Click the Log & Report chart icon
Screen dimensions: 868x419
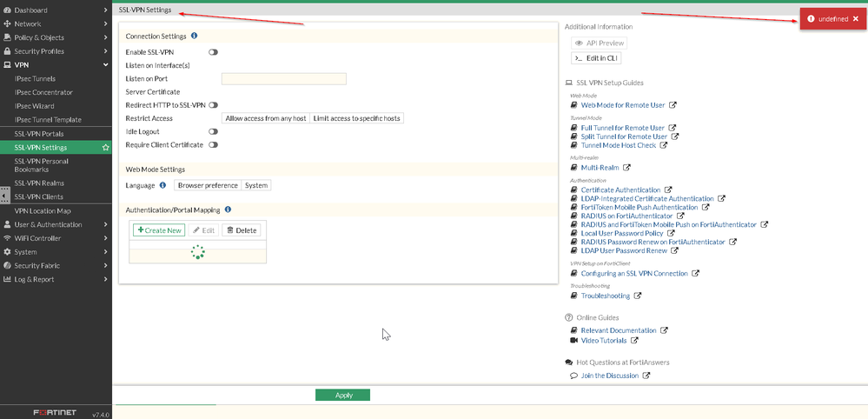[x=7, y=280]
